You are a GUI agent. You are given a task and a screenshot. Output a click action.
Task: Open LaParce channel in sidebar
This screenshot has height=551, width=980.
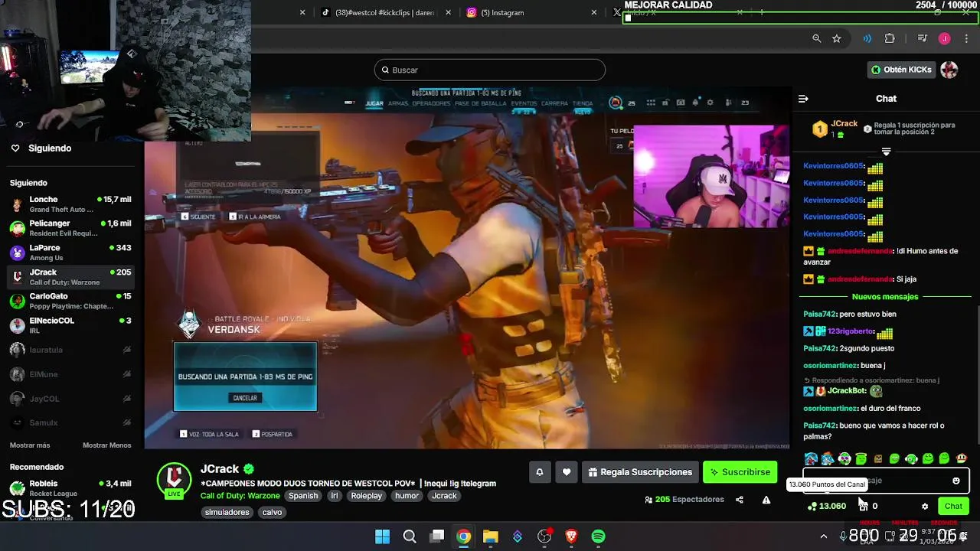click(70, 253)
